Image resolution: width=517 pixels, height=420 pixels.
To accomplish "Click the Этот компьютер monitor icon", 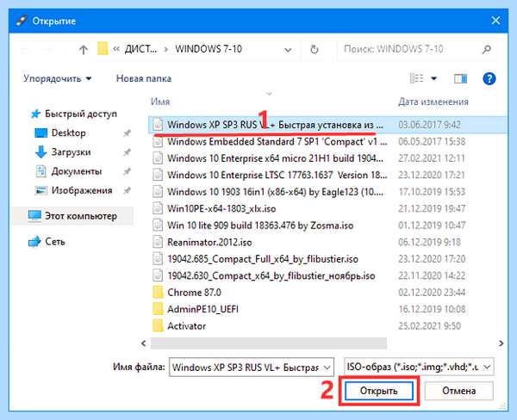I will [x=34, y=216].
